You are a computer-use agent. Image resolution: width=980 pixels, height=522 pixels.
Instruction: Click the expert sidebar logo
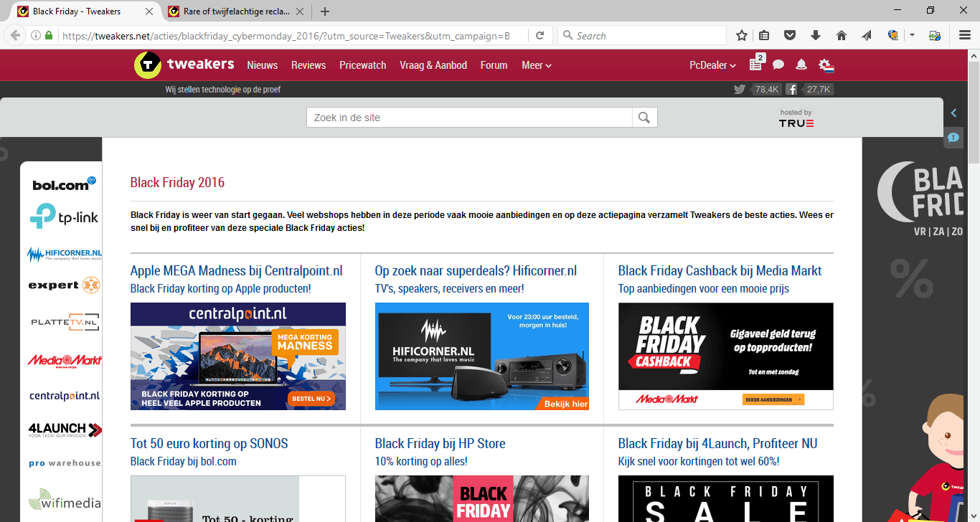[x=64, y=285]
